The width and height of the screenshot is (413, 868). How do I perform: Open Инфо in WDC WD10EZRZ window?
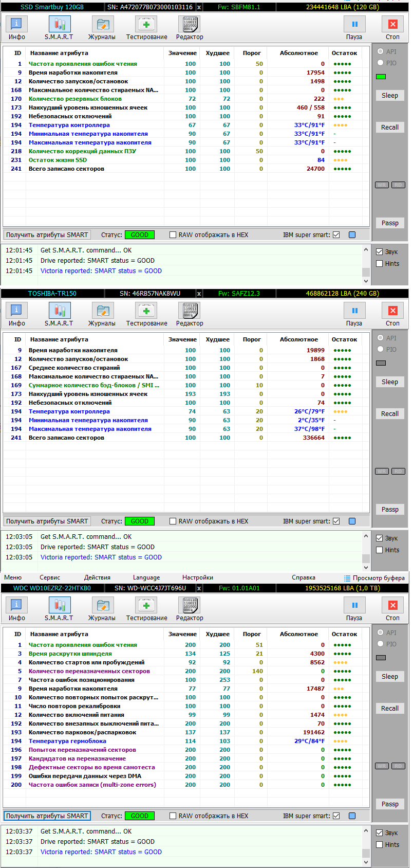click(16, 609)
